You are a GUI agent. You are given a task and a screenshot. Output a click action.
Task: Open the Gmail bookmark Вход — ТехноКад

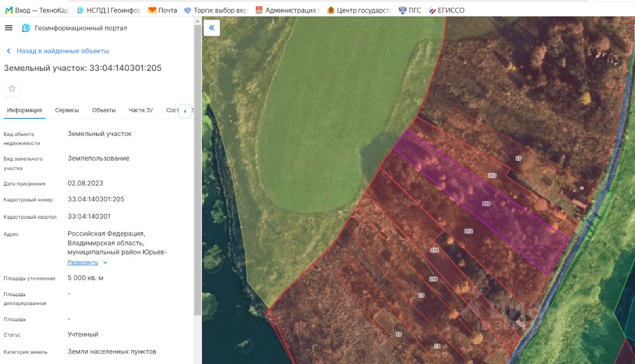[x=37, y=10]
